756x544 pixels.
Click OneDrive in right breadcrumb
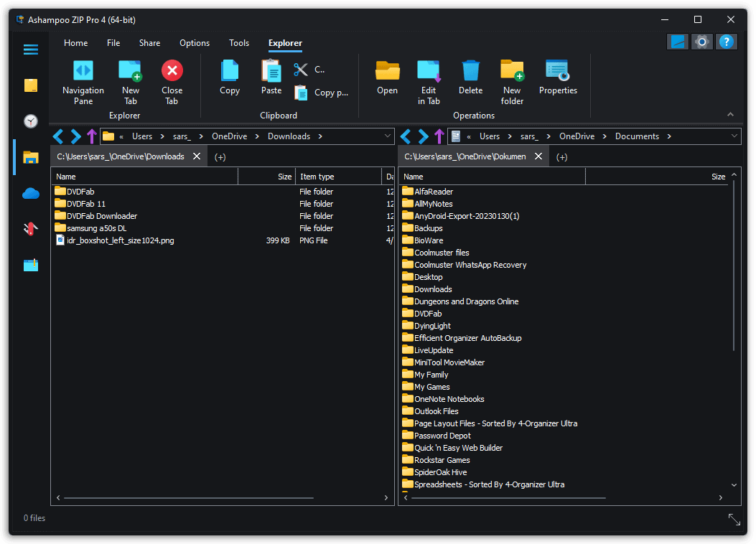[577, 136]
